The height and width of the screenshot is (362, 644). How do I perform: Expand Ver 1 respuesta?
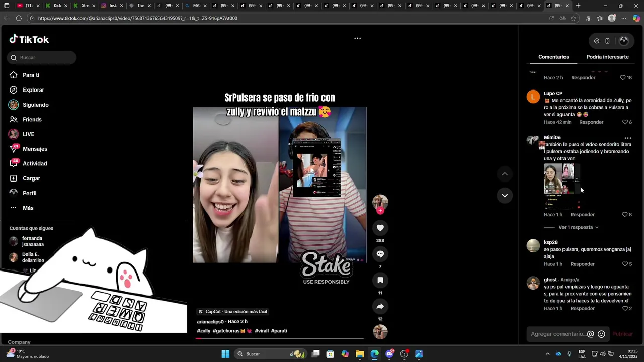[579, 227]
